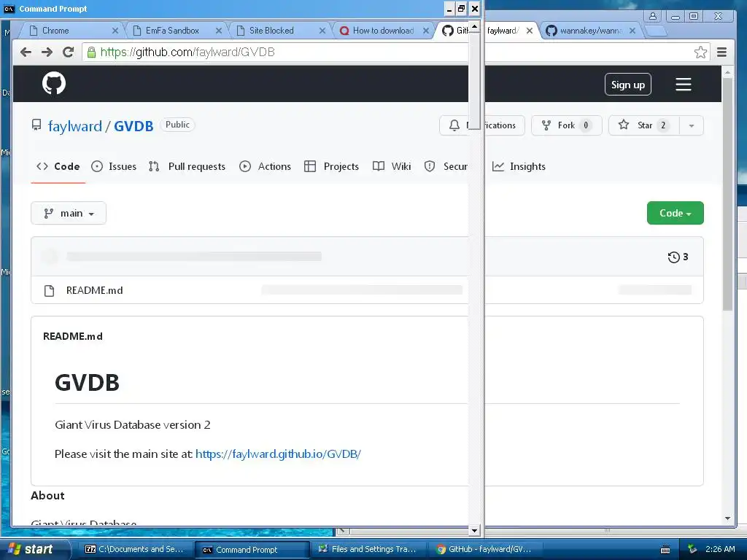Screen dimensions: 747x560
Task: Click the Chrome back arrow
Action: point(26,52)
